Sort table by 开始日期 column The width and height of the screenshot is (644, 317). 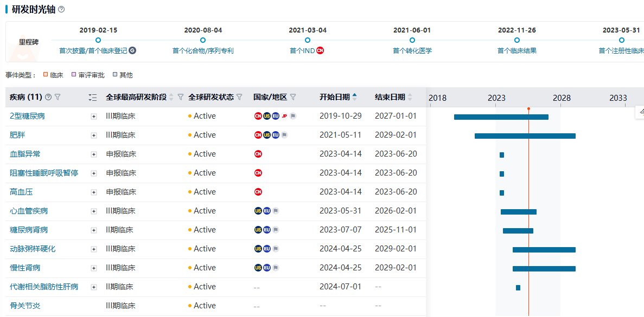[x=355, y=98]
